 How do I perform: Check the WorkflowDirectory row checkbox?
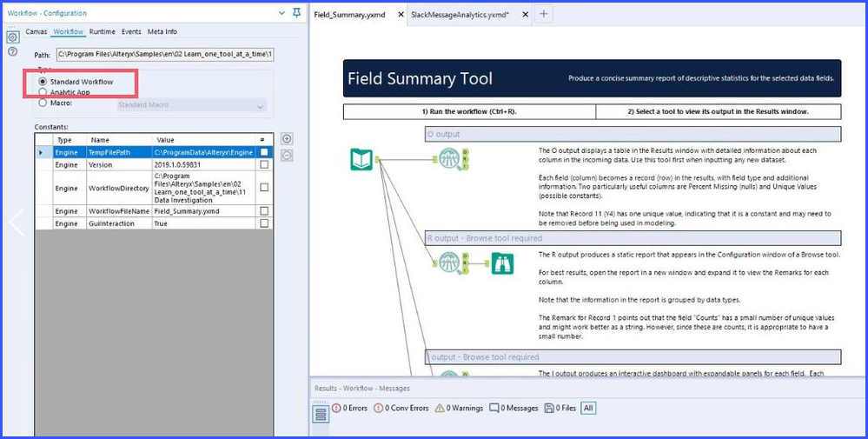[x=264, y=188]
